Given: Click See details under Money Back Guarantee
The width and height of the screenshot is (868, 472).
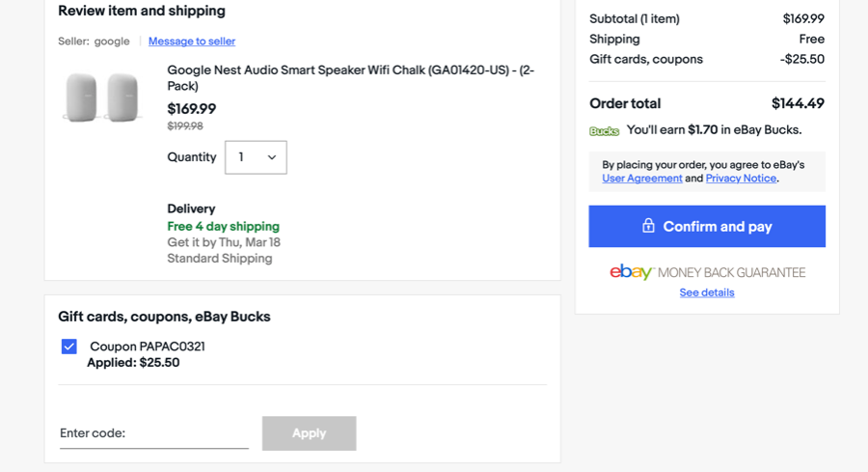Looking at the screenshot, I should pos(707,292).
